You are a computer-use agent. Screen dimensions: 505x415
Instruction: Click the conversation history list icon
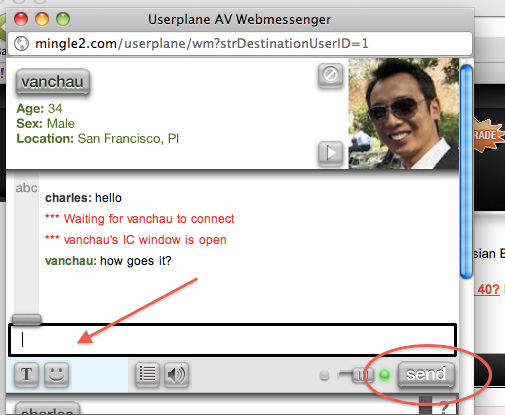point(147,375)
